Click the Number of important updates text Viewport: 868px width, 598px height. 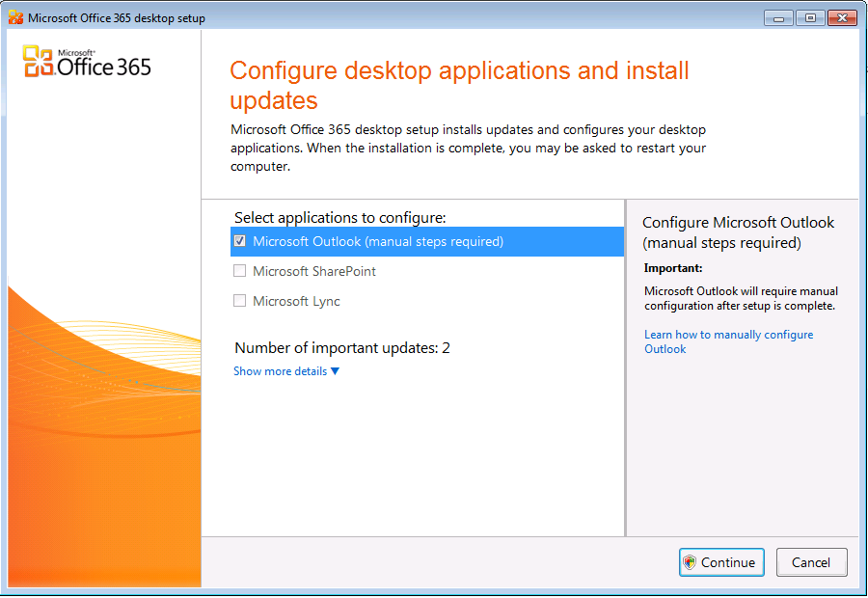(342, 347)
